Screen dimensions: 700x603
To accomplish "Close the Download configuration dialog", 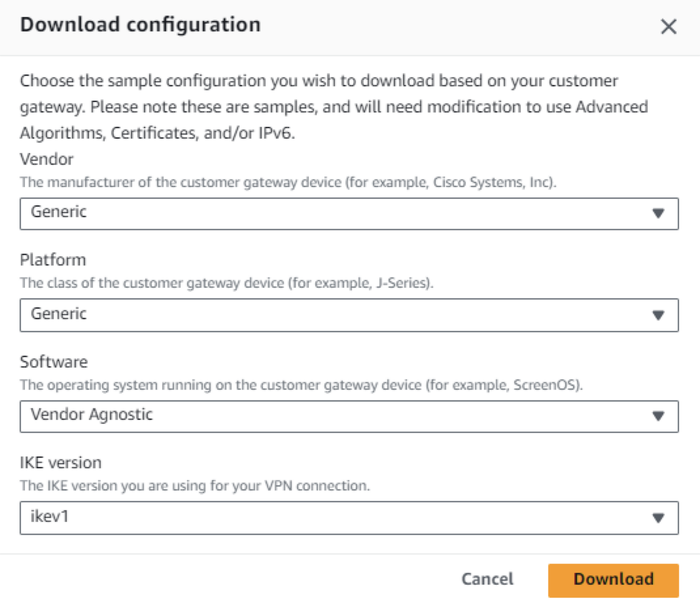I will pos(668,27).
